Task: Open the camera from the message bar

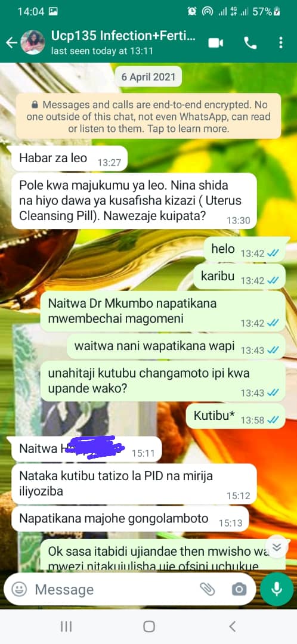Action: pyautogui.click(x=239, y=590)
